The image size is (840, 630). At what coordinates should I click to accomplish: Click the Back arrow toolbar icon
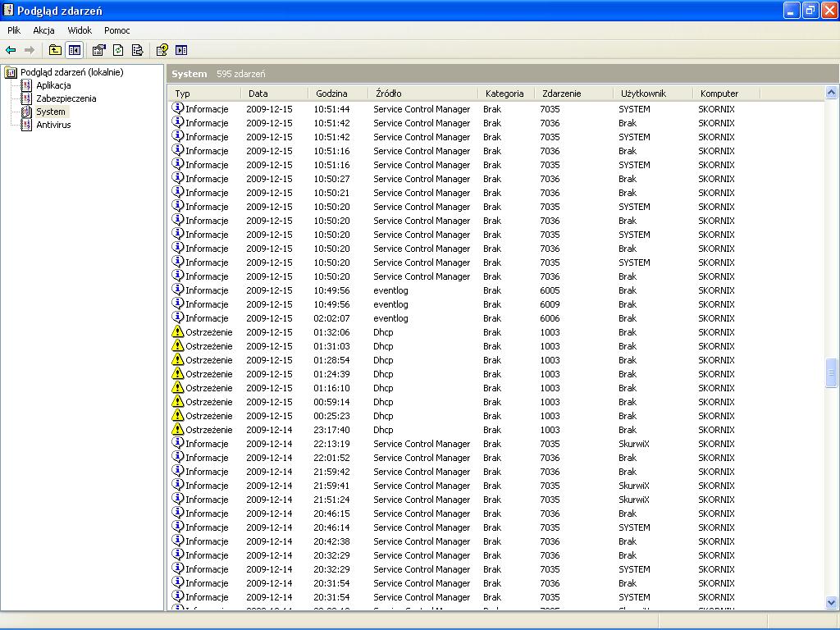[x=11, y=50]
